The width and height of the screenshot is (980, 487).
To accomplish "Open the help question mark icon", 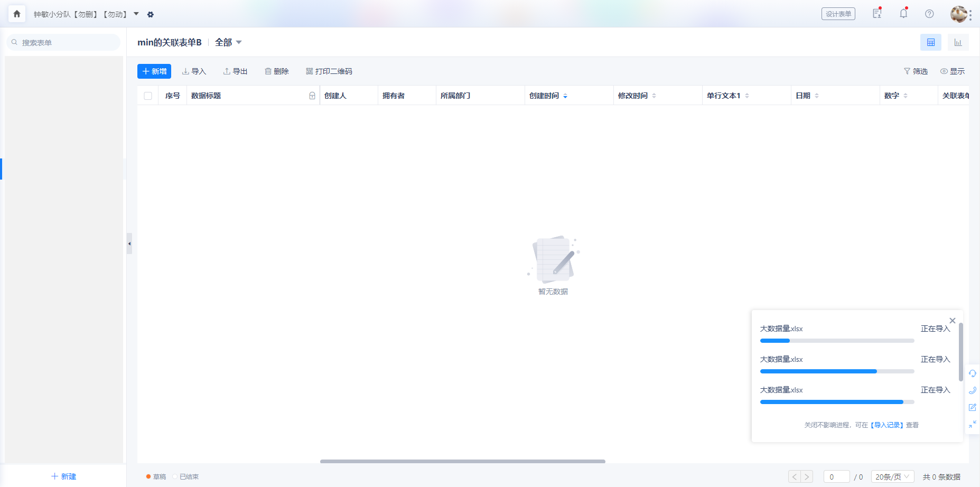I will [x=929, y=14].
